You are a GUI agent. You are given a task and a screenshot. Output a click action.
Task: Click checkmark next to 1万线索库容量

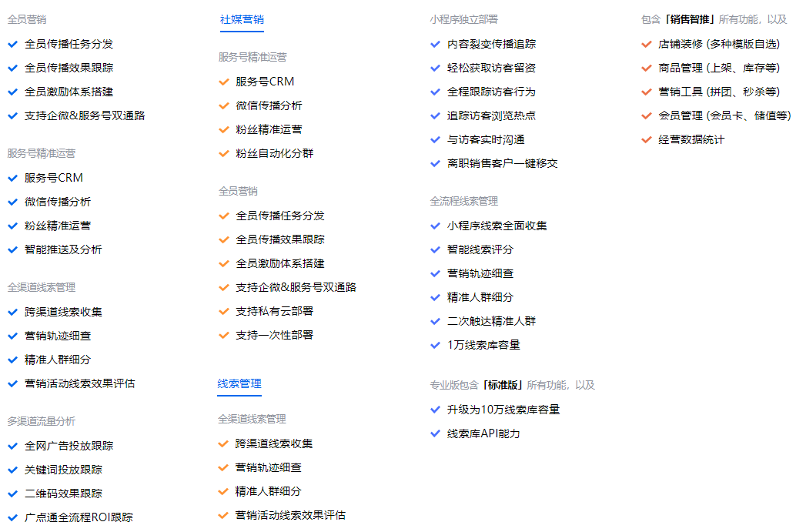[435, 345]
